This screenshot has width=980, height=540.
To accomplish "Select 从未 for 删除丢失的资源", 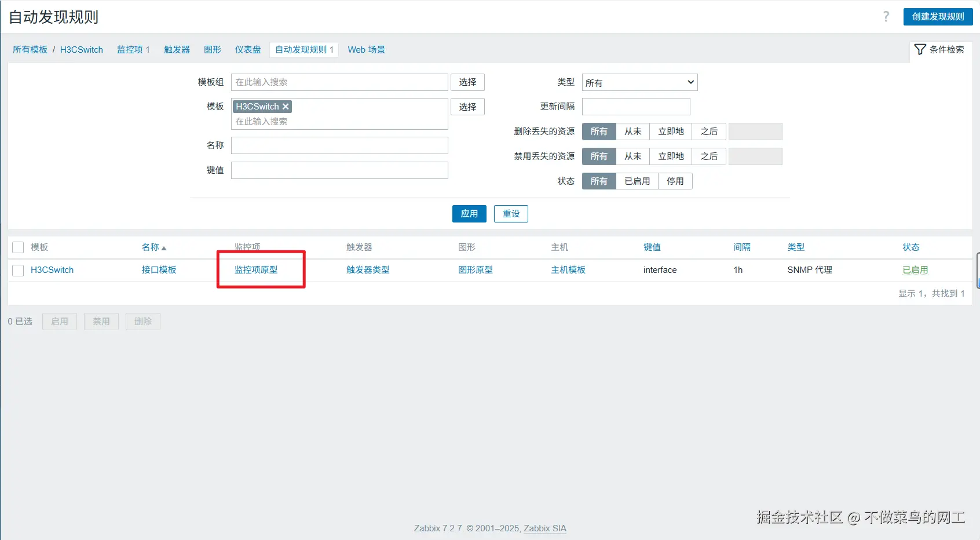I will pos(632,132).
